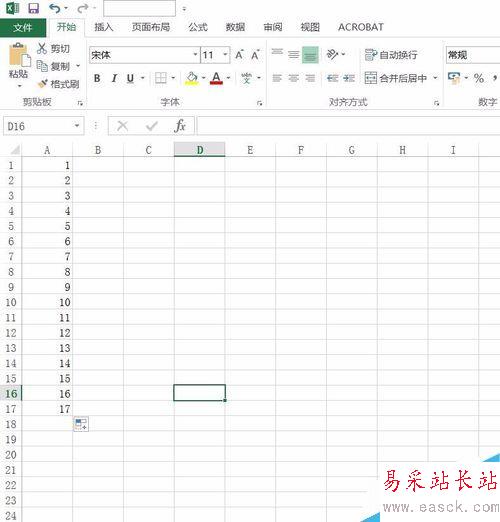The height and width of the screenshot is (522, 500).
Task: Open the 文件 file tab
Action: [23, 27]
